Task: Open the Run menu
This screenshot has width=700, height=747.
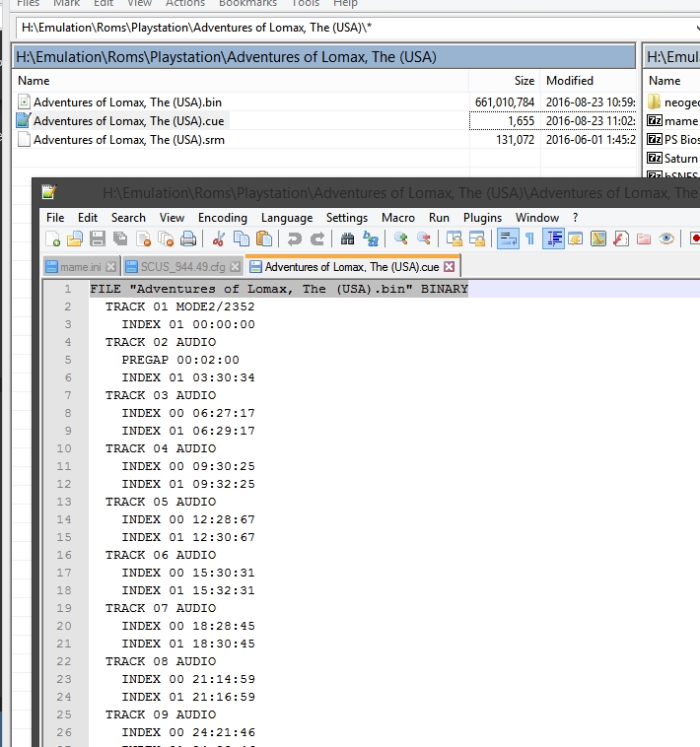Action: click(439, 218)
